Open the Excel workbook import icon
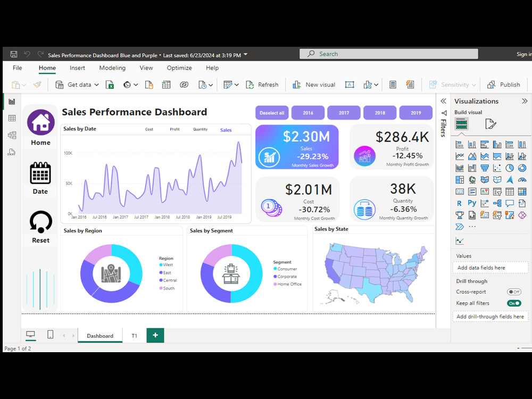Image resolution: width=532 pixels, height=399 pixels. click(110, 84)
